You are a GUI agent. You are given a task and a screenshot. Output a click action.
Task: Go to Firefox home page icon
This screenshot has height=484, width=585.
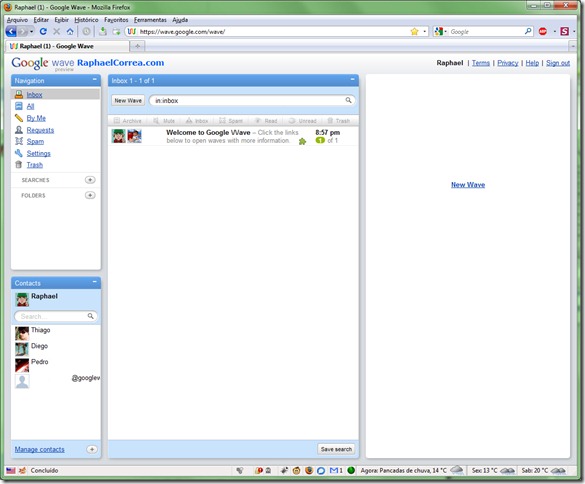click(70, 32)
